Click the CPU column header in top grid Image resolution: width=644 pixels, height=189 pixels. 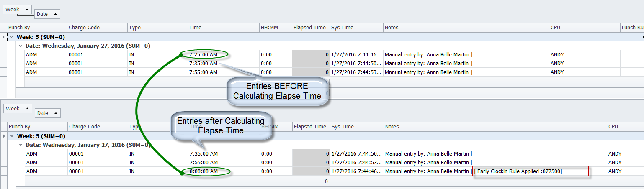pyautogui.click(x=584, y=28)
